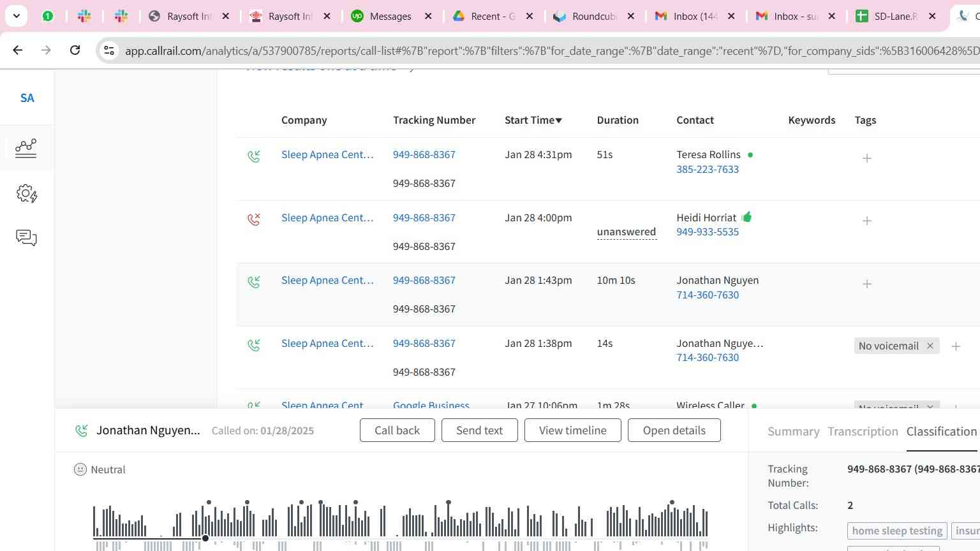
Task: Remove the No voicemail tag on 1:38pm call
Action: click(x=930, y=346)
